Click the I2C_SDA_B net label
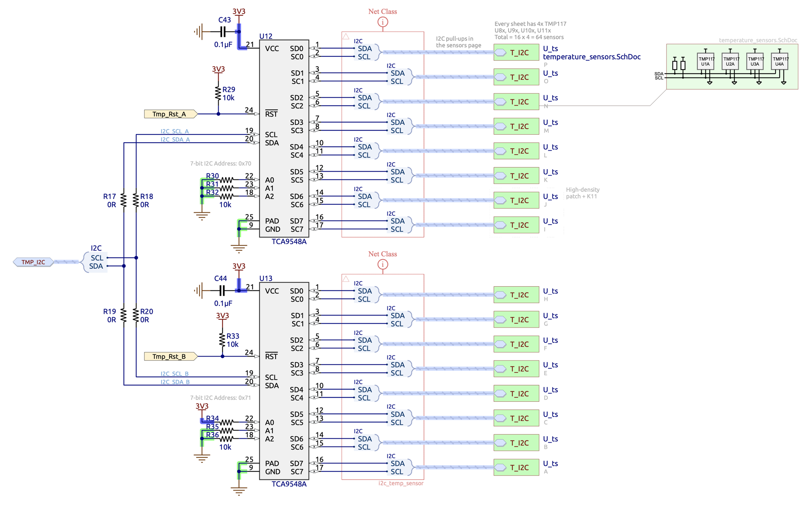The height and width of the screenshot is (507, 812). pyautogui.click(x=175, y=382)
